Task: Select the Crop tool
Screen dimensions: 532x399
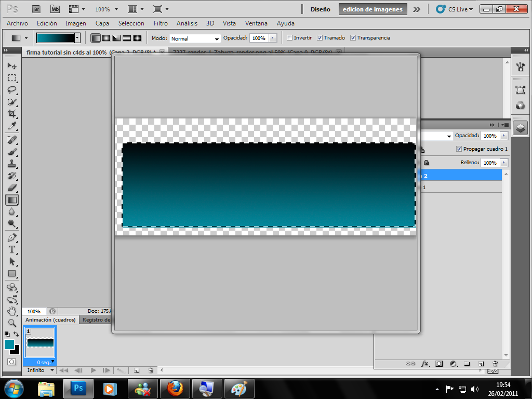Action: tap(12, 114)
